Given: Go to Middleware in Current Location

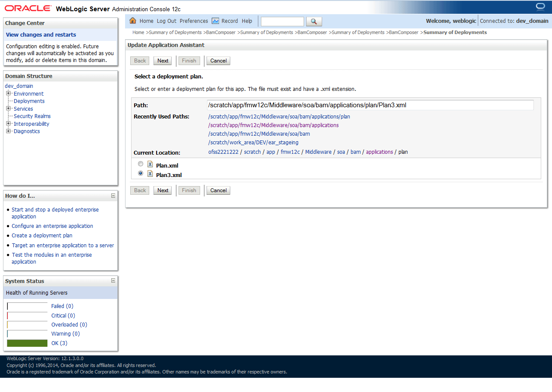Looking at the screenshot, I should click(x=318, y=152).
